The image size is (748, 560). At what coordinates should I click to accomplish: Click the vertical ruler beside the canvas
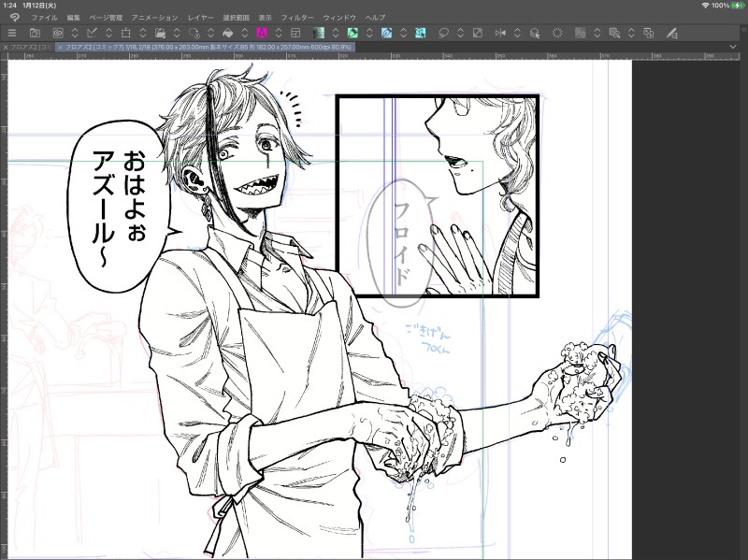tap(4, 309)
